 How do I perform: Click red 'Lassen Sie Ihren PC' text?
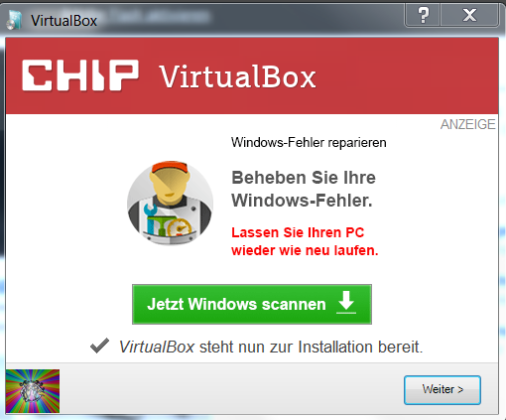[x=298, y=232]
